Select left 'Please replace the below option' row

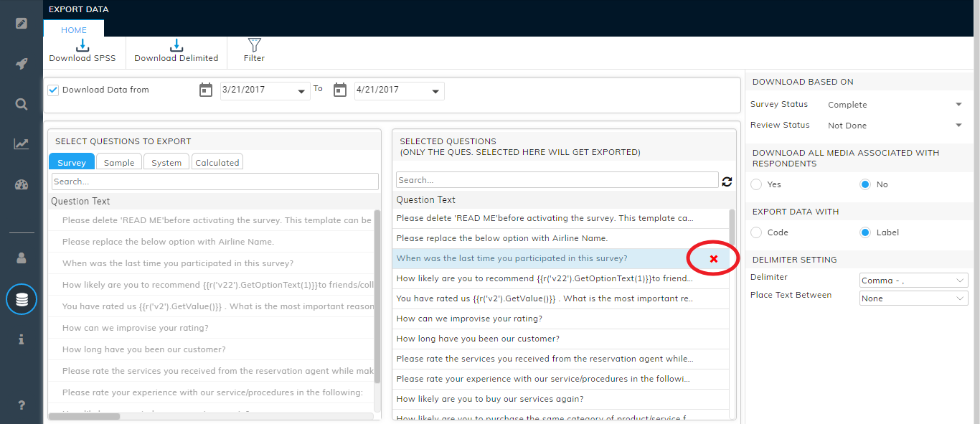(x=211, y=242)
